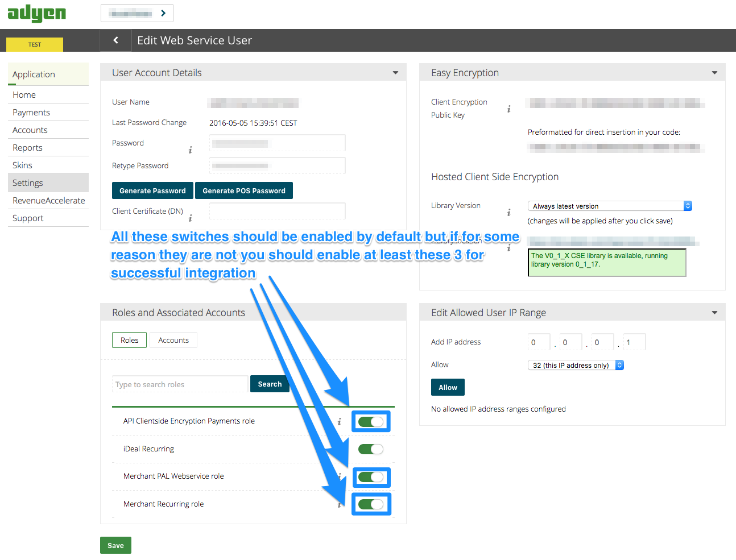Open the account switcher chevron at top
The image size is (736, 560).
coord(163,13)
